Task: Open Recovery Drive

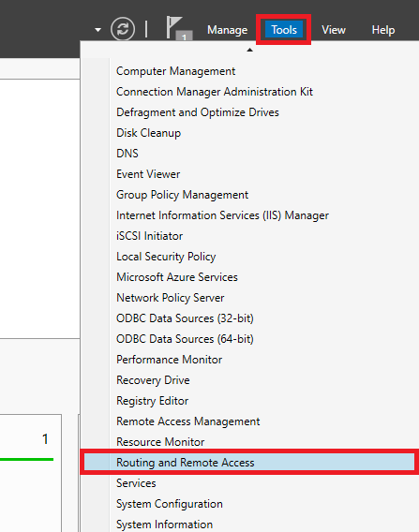Action: tap(153, 380)
